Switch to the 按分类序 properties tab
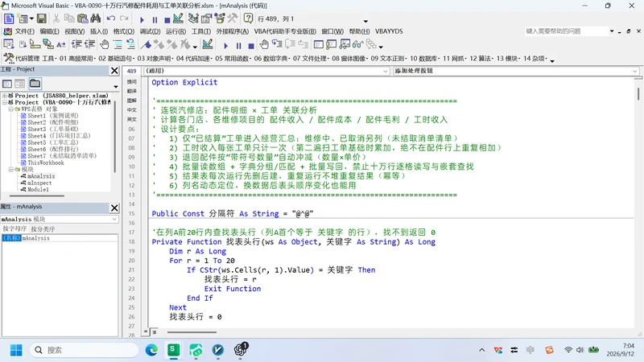The height and width of the screenshot is (362, 644). 43,229
